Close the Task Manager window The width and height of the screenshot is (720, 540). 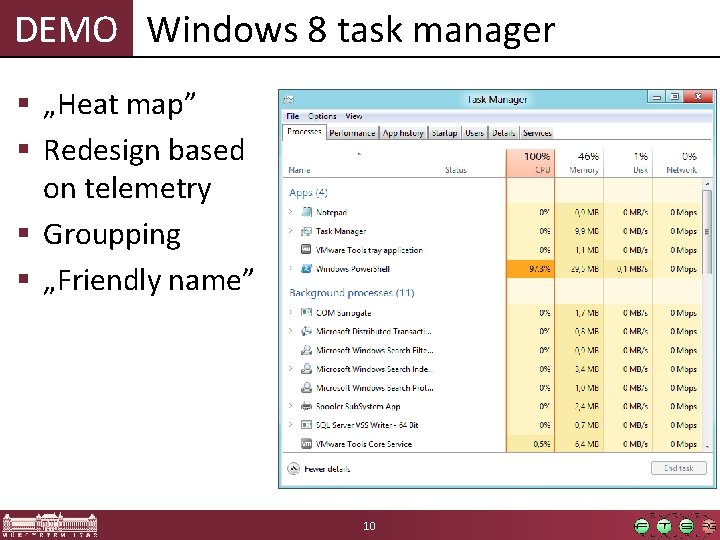(698, 97)
